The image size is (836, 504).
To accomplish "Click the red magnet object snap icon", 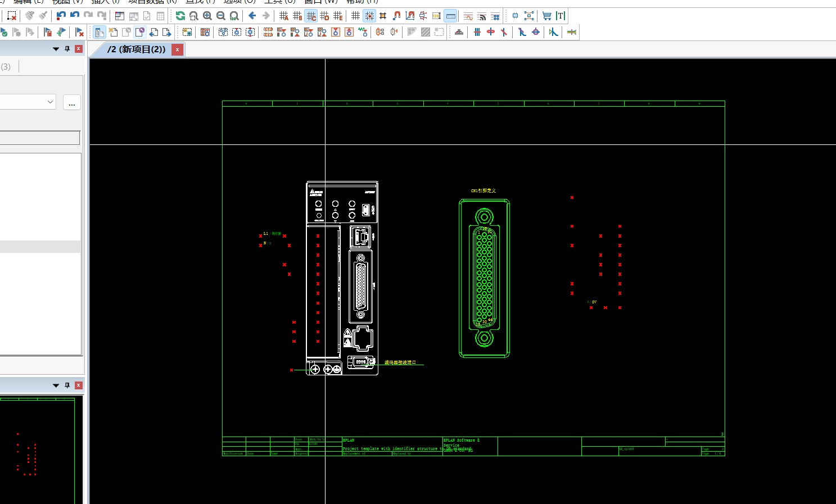I will [396, 16].
